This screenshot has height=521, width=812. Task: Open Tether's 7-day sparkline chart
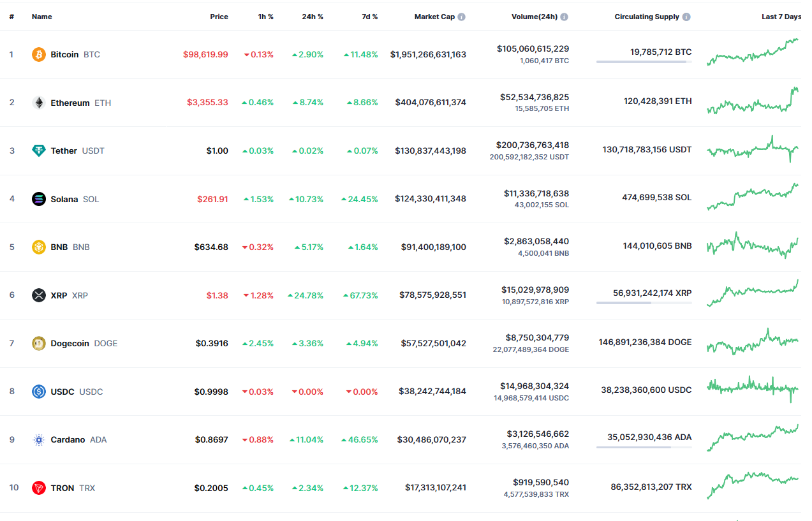[753, 149]
